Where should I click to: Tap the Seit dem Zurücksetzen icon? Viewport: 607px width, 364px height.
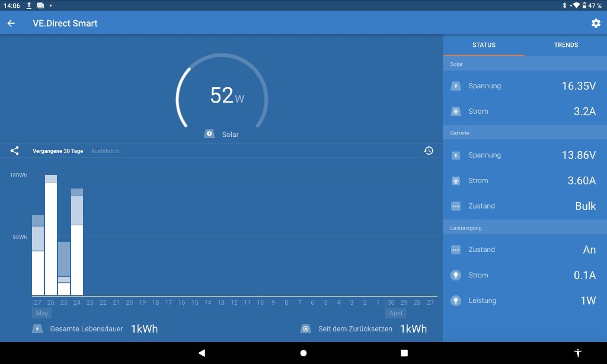tap(305, 328)
